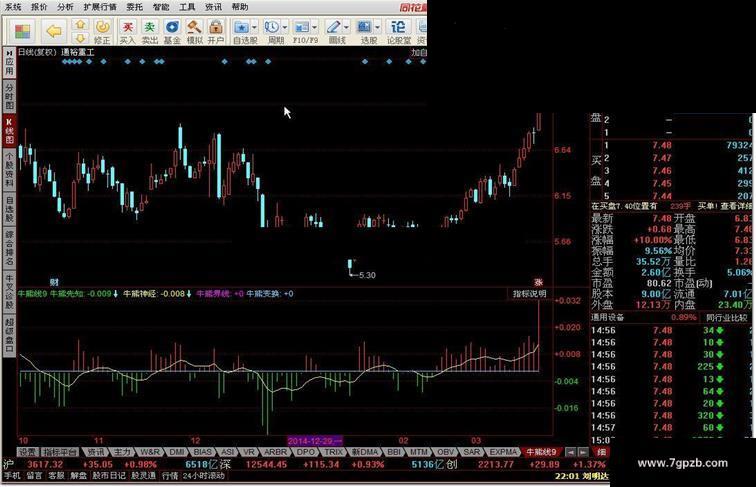
Task: Click the right arrow next to indicator tabs
Action: [x=583, y=452]
